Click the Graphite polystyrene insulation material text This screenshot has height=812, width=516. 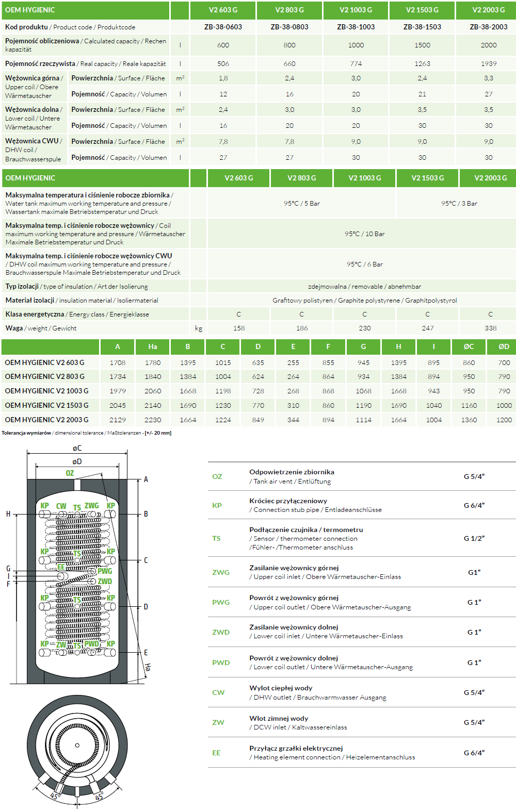365,300
